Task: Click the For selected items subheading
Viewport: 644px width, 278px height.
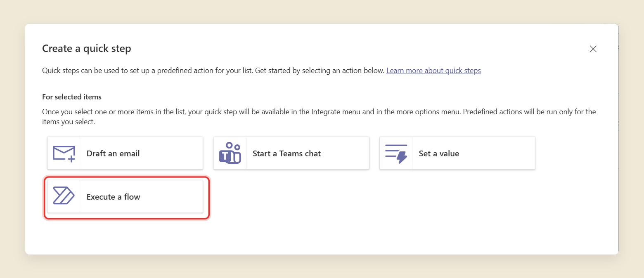Action: click(x=72, y=97)
